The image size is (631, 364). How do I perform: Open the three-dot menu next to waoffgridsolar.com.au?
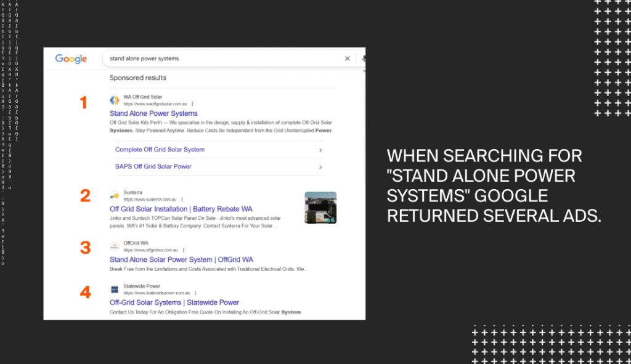192,103
